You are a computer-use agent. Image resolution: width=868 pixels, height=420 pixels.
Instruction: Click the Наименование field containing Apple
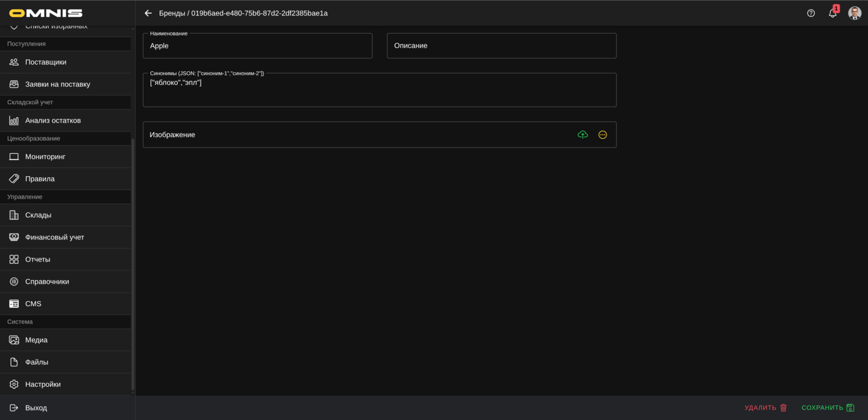point(257,46)
